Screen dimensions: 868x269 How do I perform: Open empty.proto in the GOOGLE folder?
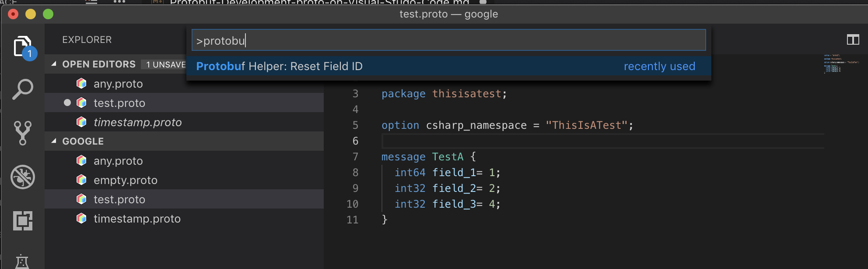pyautogui.click(x=125, y=180)
